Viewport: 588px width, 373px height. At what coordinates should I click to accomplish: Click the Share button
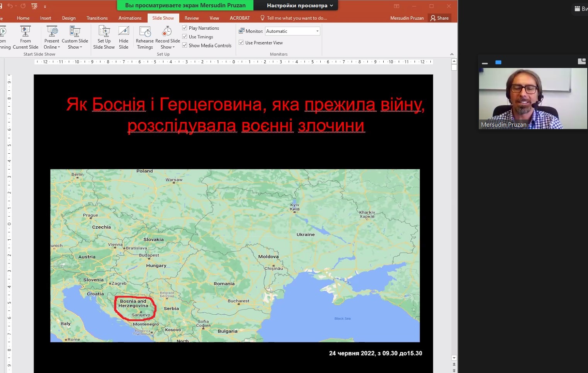[x=439, y=18]
